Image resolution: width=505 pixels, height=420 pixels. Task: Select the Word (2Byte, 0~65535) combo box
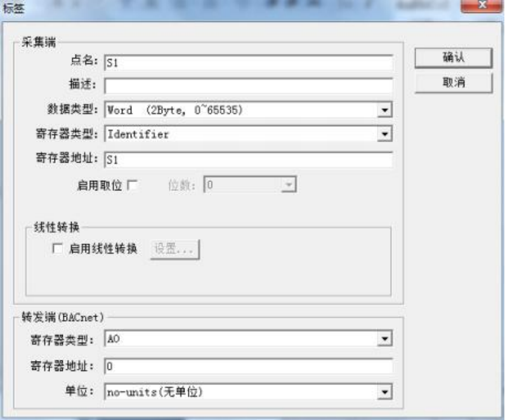248,110
